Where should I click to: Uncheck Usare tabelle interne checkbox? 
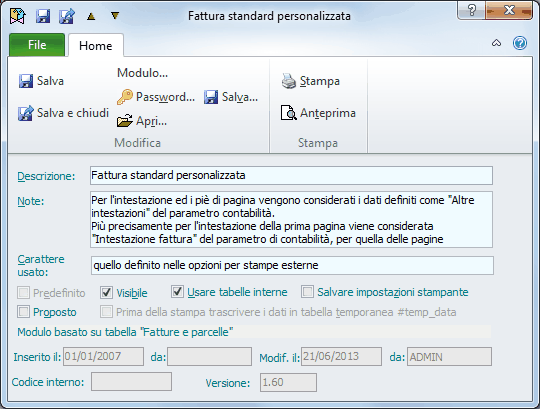pos(177,292)
